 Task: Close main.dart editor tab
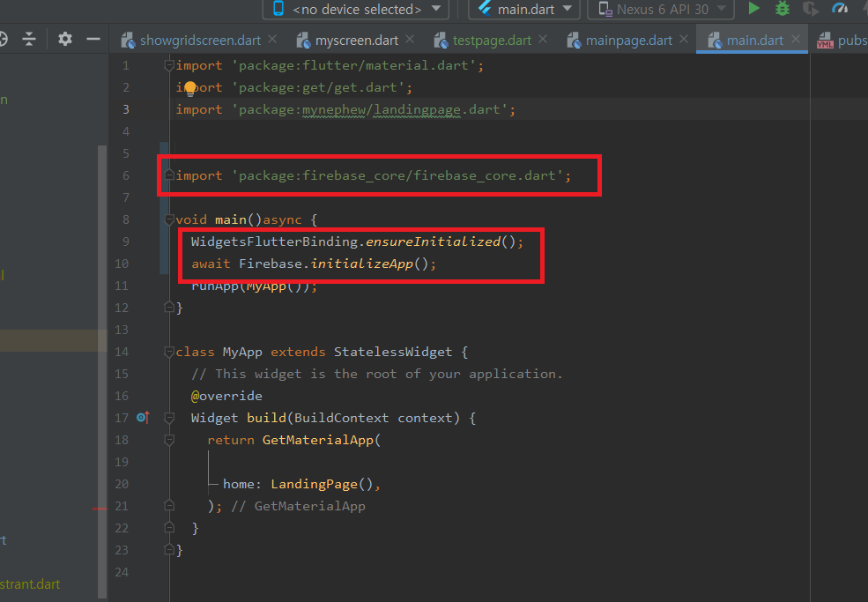(x=796, y=40)
